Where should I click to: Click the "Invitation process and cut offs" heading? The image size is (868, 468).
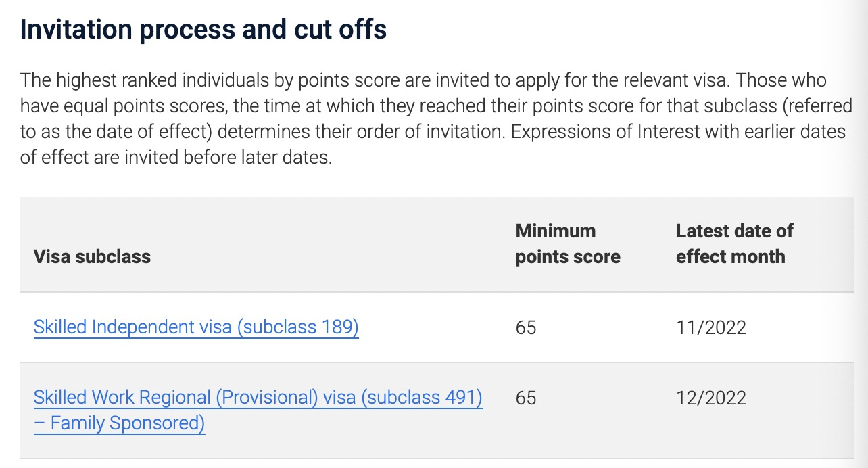(x=203, y=31)
